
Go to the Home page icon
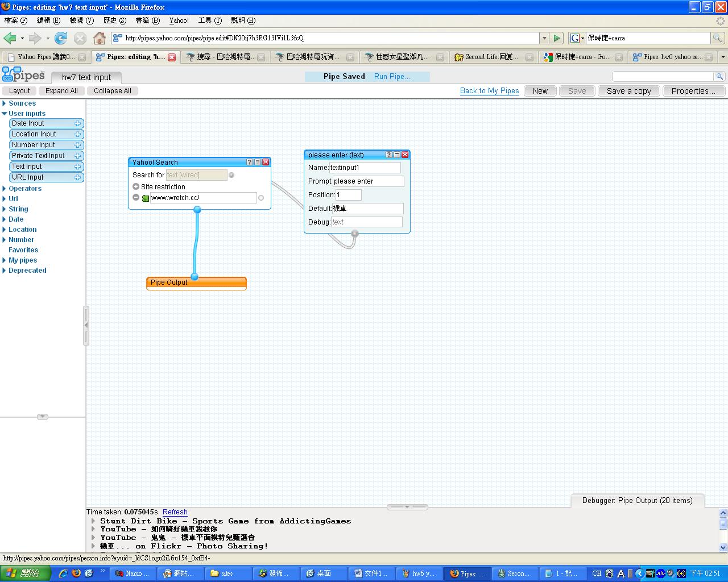tap(100, 38)
